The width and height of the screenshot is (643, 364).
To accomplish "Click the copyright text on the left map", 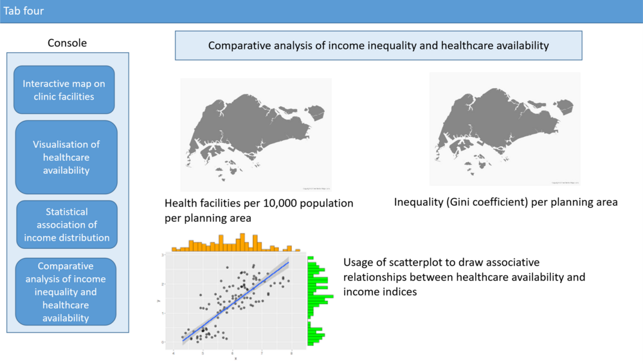I will 316,188.
